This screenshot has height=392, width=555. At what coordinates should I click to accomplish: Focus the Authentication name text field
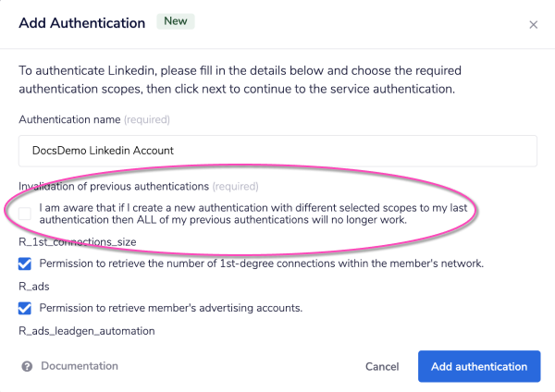[277, 151]
